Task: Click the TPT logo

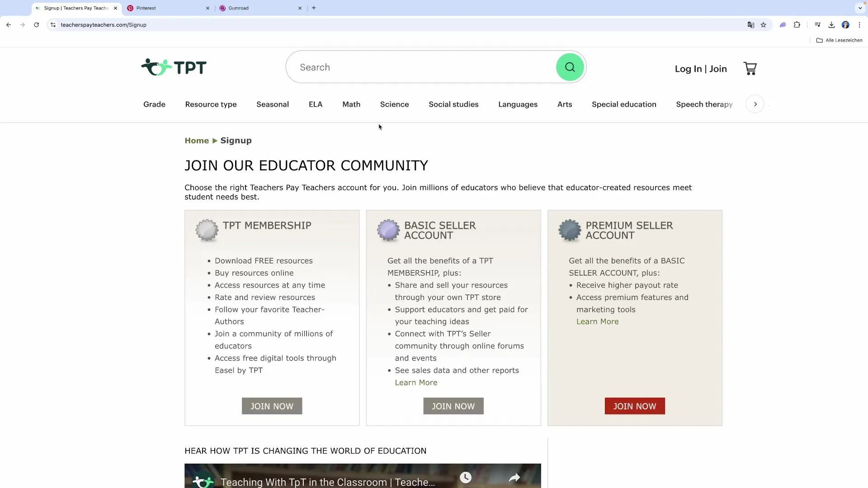Action: (x=174, y=67)
